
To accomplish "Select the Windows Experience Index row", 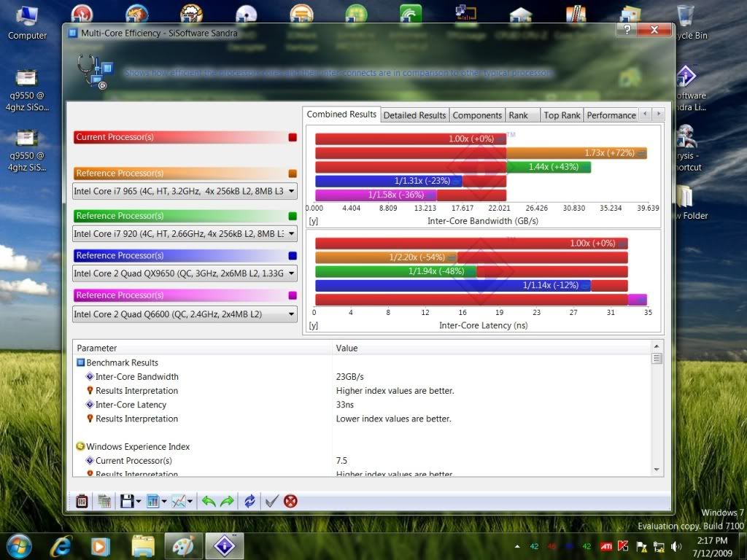I will tap(362, 447).
